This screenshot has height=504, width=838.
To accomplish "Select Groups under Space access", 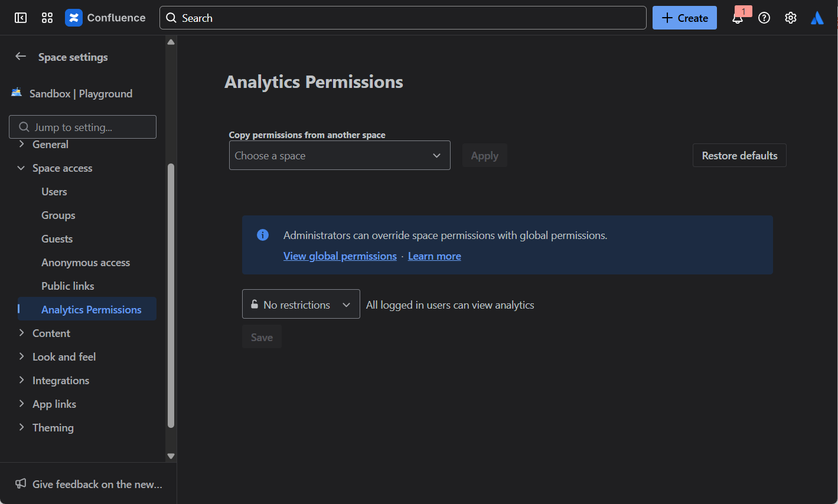I will (58, 215).
